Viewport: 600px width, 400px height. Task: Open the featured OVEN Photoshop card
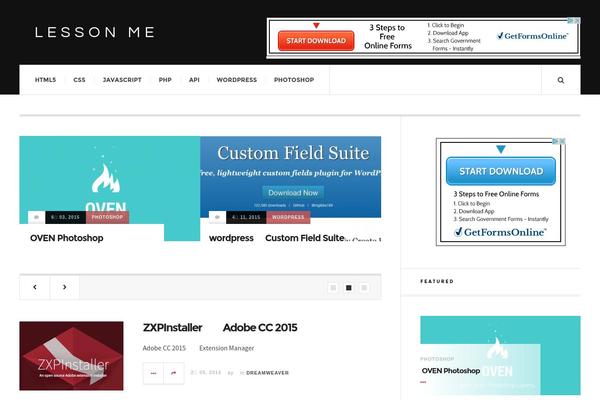click(x=500, y=355)
